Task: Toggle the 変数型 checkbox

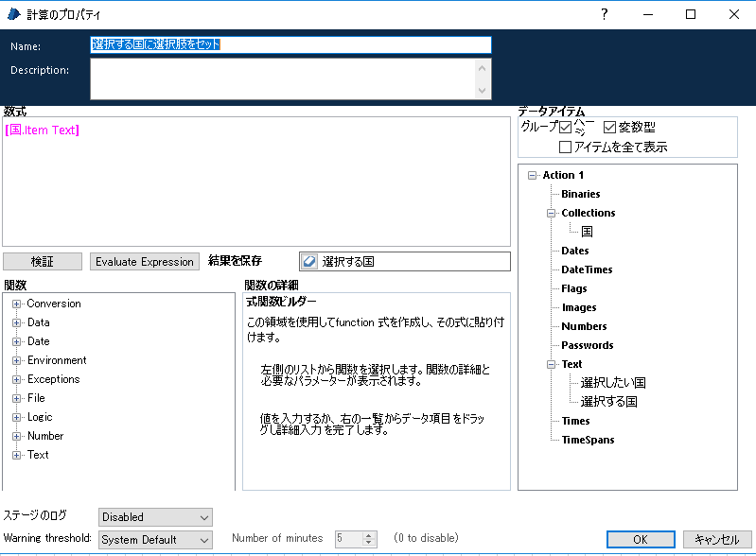Action: click(609, 128)
